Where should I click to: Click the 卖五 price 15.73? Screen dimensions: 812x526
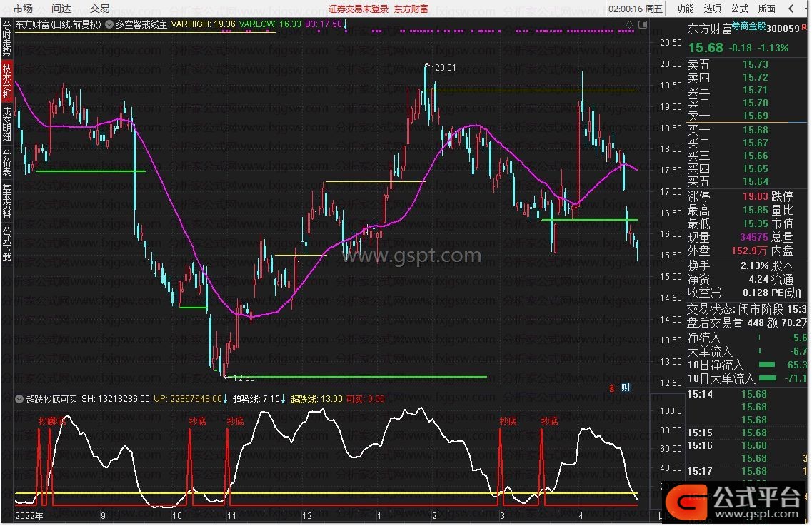(x=755, y=64)
